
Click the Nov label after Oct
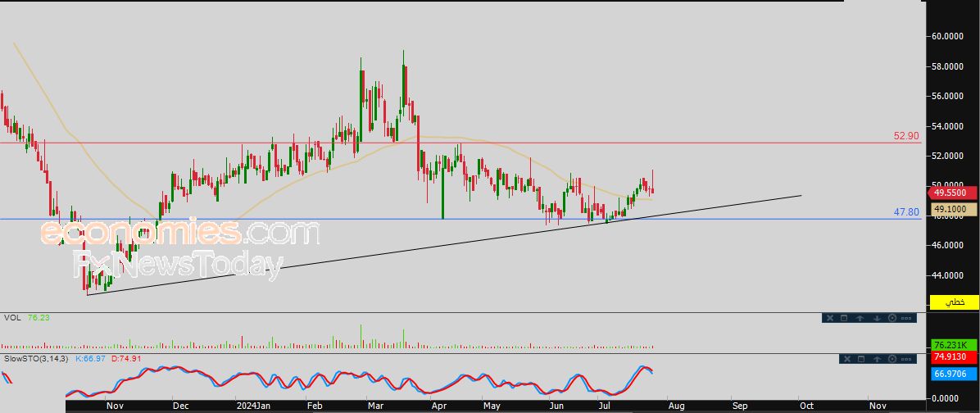(x=878, y=406)
